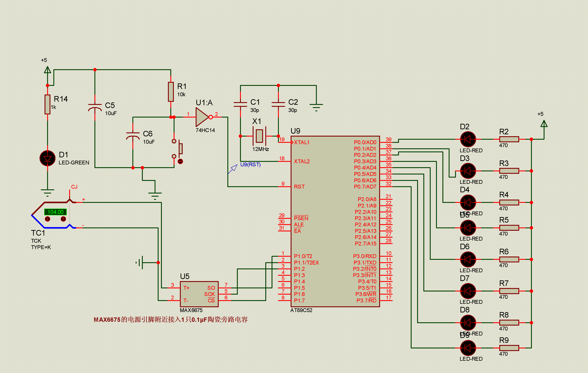This screenshot has height=373, width=588.
Task: Select the green LED D1 symbol
Action: (47, 158)
